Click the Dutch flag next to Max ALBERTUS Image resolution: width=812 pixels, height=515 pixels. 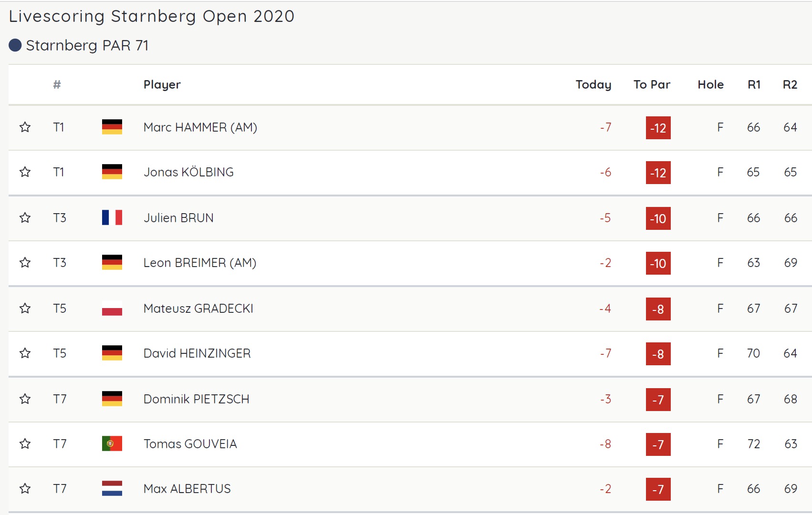click(x=112, y=488)
